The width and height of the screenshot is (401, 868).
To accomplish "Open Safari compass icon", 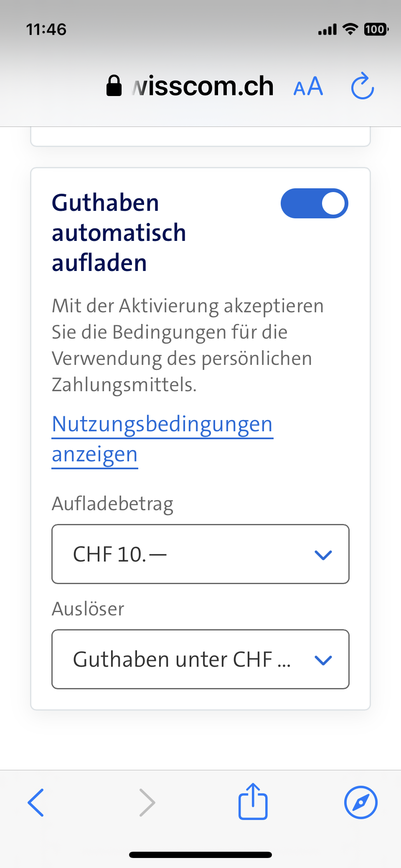I will [x=360, y=802].
